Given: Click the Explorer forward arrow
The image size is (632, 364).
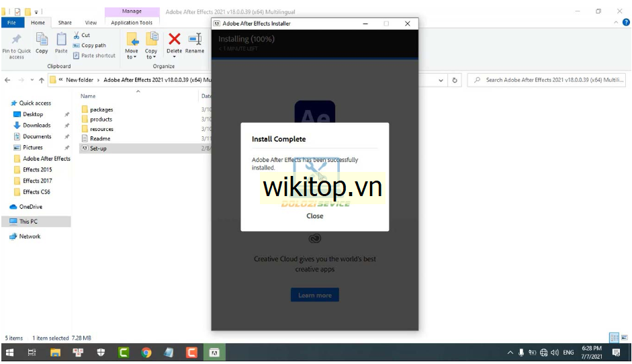Looking at the screenshot, I should coord(21,80).
